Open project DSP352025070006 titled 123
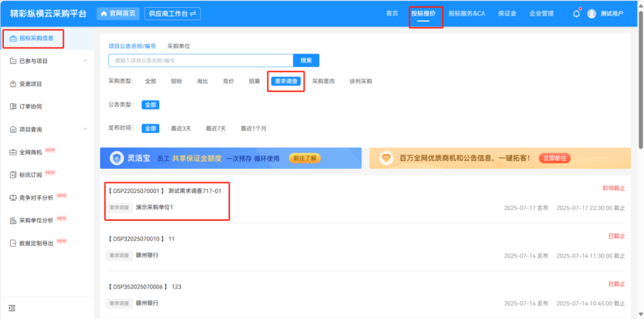 pos(144,286)
